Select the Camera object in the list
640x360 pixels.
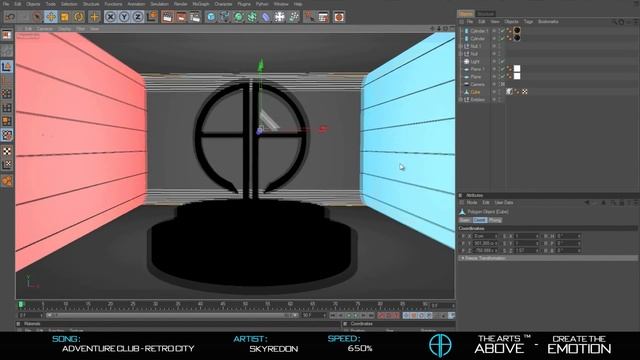point(478,84)
